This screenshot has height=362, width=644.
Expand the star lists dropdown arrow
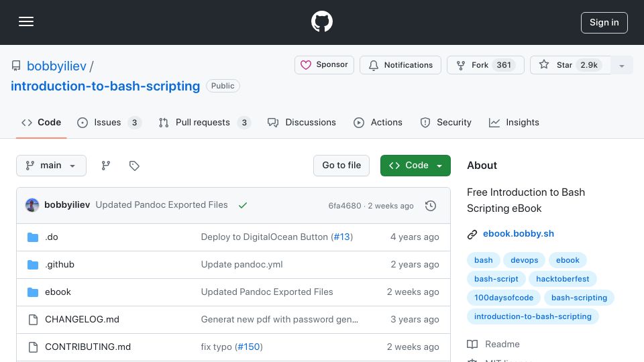[622, 66]
